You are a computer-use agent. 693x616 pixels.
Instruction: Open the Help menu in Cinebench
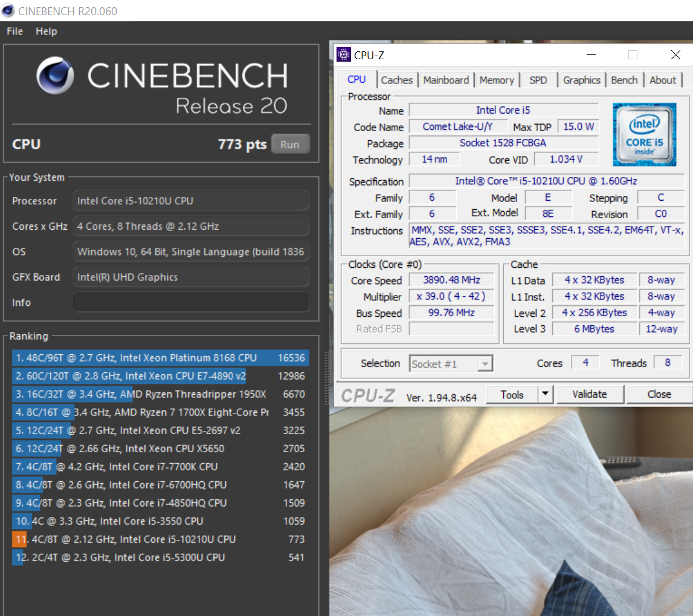click(47, 31)
